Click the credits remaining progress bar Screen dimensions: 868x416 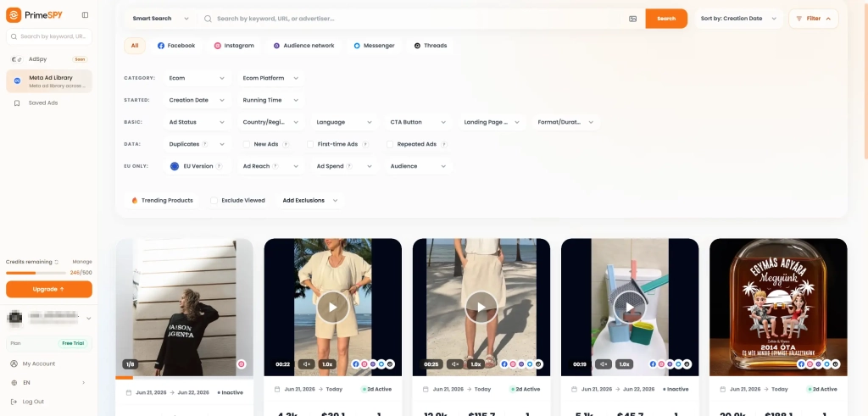36,274
